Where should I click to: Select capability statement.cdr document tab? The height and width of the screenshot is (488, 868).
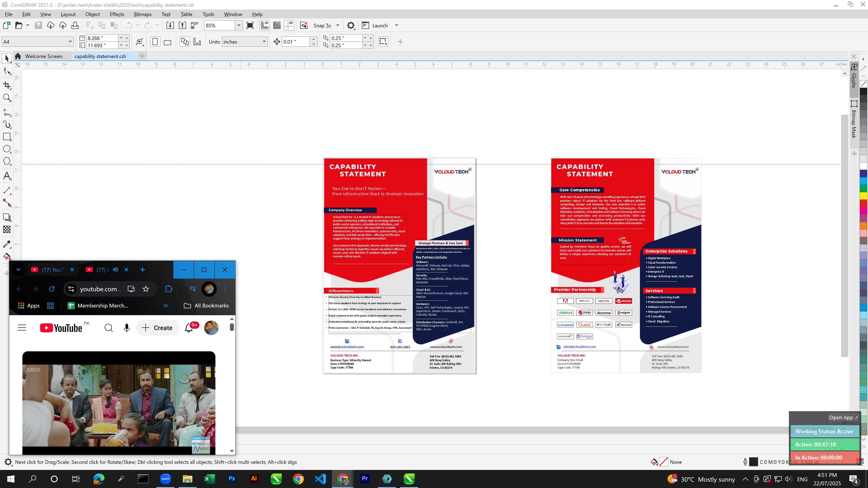click(x=100, y=56)
